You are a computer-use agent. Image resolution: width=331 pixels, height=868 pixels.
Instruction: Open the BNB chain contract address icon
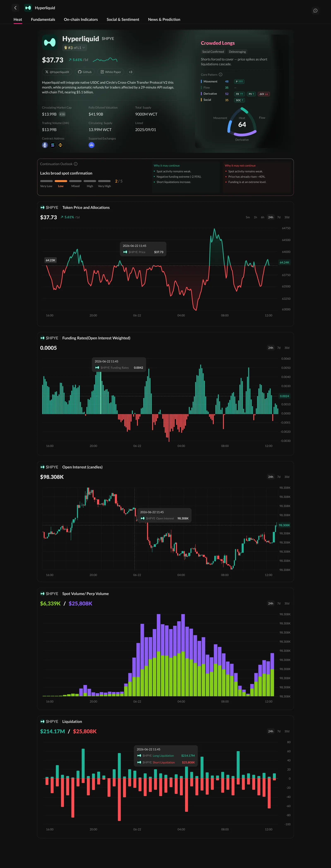pyautogui.click(x=60, y=145)
